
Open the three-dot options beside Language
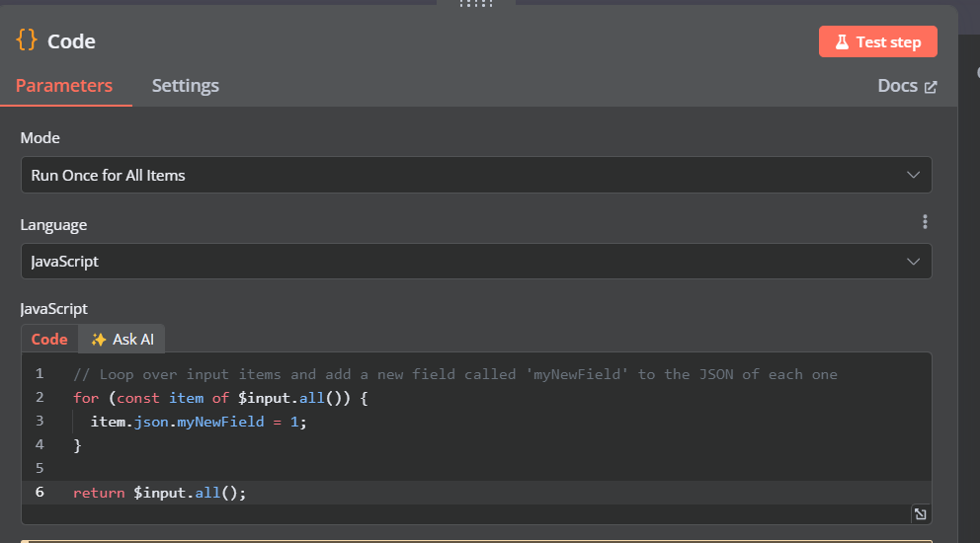(925, 222)
